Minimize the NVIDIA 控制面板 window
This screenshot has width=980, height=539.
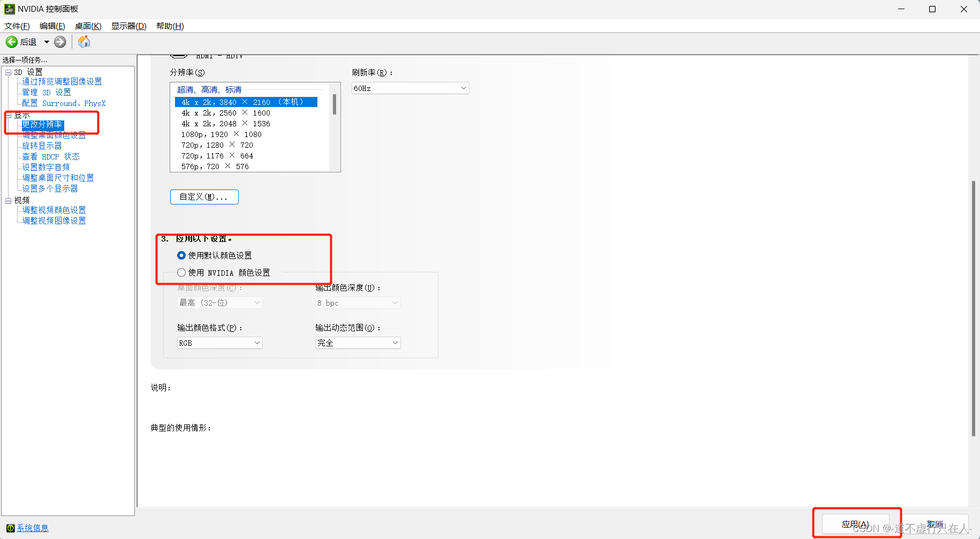tap(901, 9)
